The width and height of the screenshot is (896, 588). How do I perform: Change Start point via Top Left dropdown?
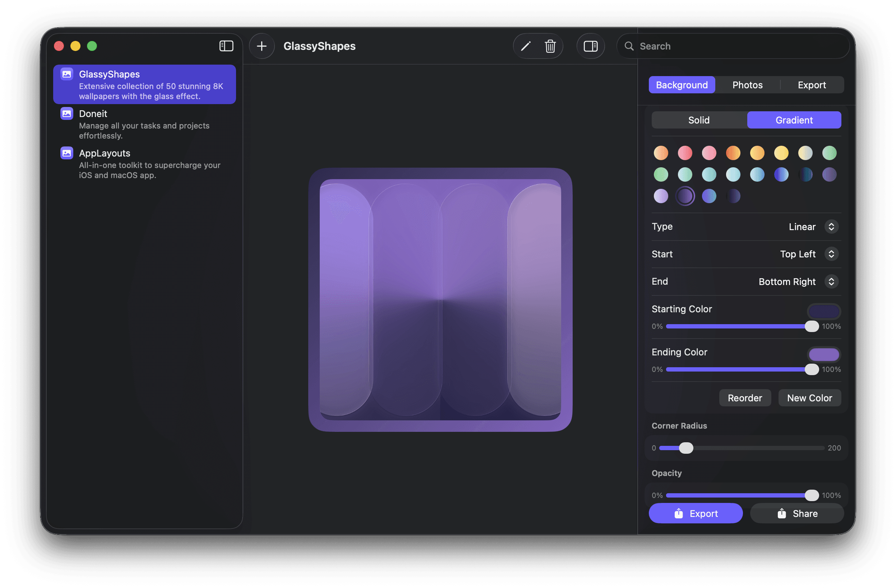tap(831, 254)
